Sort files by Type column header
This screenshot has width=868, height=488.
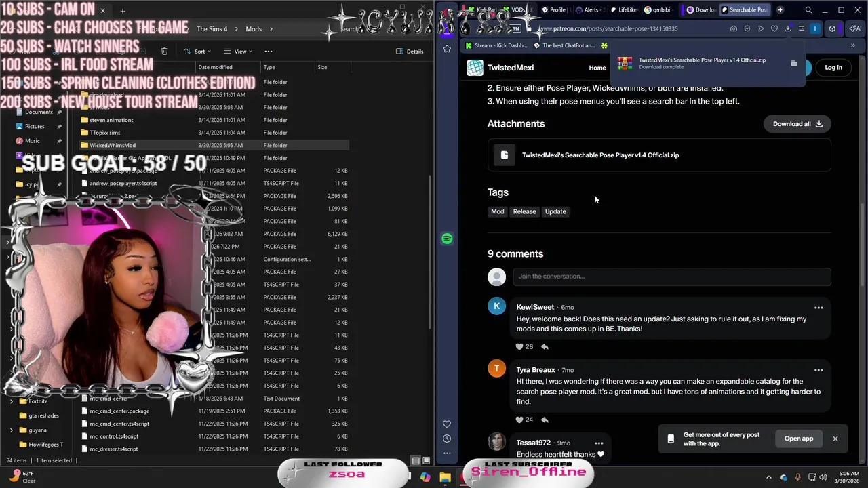269,67
